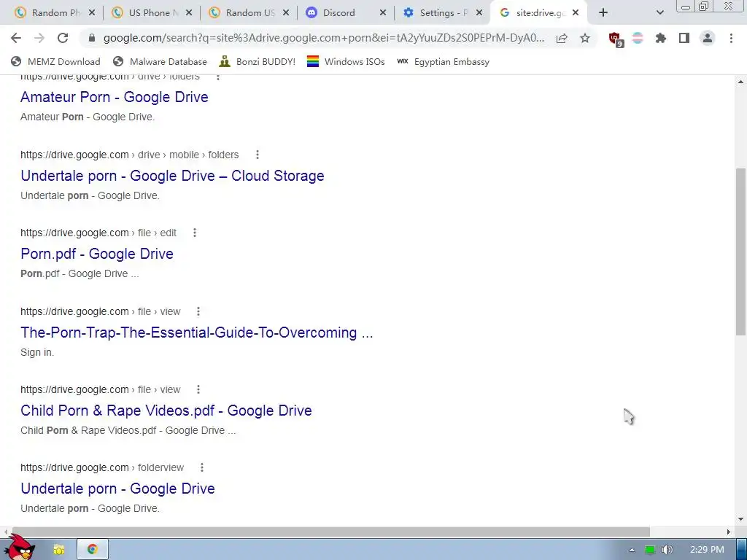Close the Settings tab
This screenshot has height=560, width=747.
(x=479, y=13)
